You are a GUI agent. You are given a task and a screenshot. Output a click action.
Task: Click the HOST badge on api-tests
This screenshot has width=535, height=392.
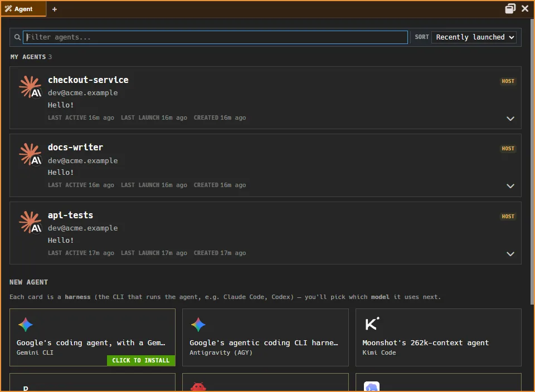(508, 217)
